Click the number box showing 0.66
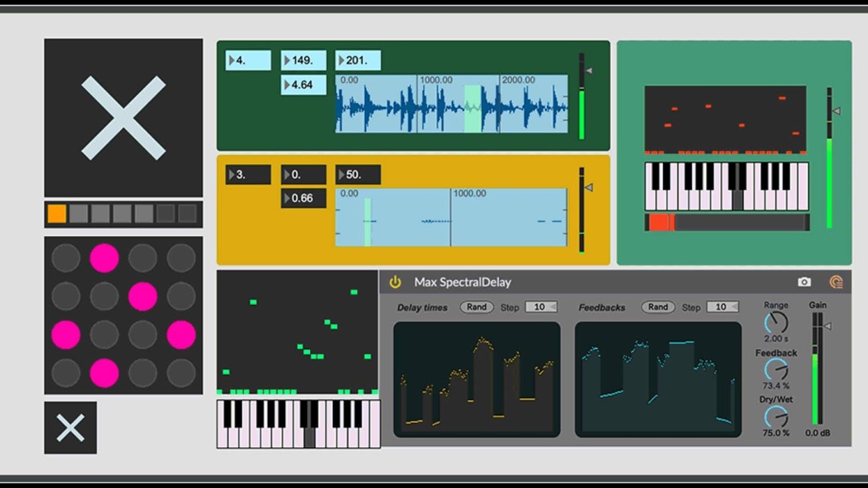This screenshot has width=868, height=488. point(303,198)
